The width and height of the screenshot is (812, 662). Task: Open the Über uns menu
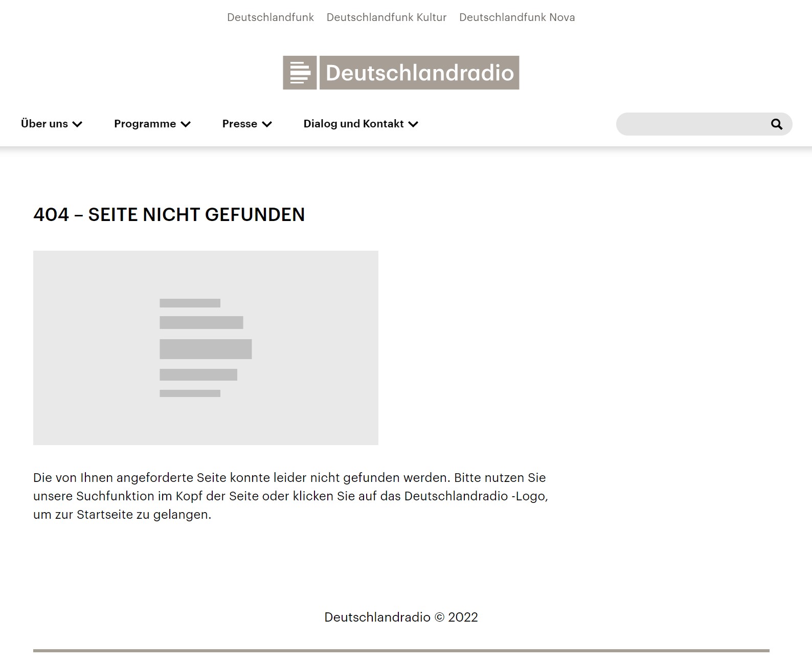click(52, 124)
